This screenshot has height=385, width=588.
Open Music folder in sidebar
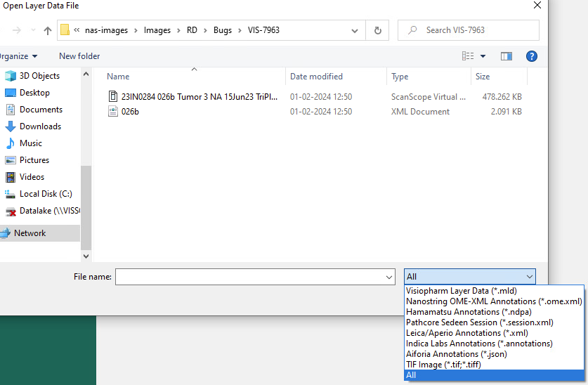click(31, 143)
